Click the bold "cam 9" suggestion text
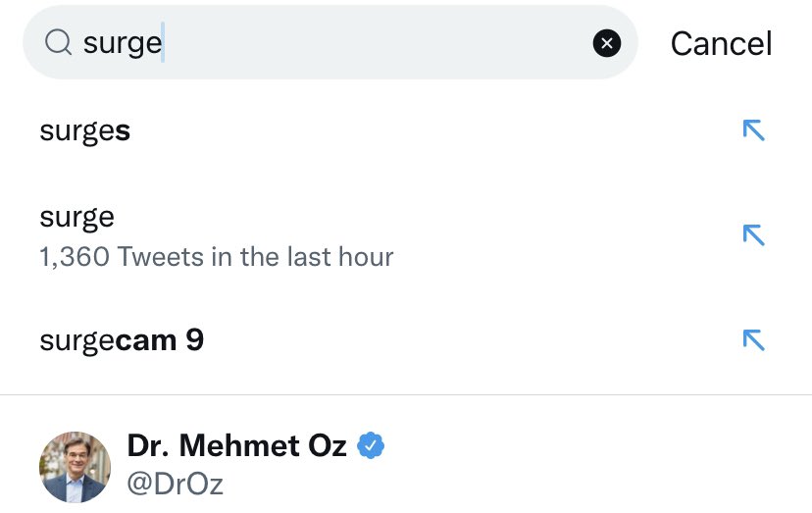The height and width of the screenshot is (513, 812). click(160, 340)
